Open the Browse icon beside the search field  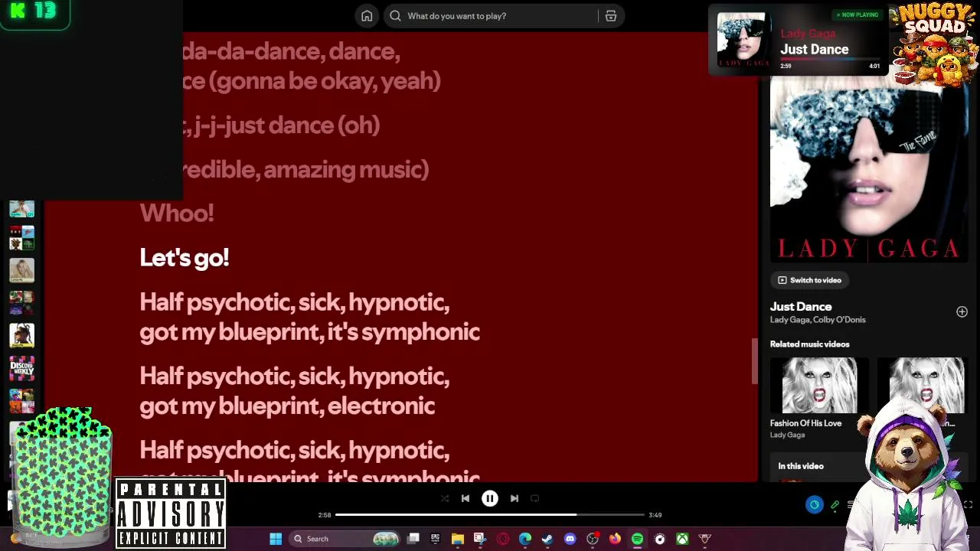click(x=611, y=16)
